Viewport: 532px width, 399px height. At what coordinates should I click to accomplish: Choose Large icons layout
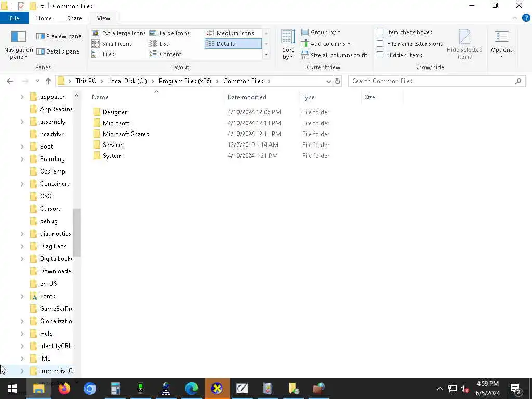pos(170,33)
